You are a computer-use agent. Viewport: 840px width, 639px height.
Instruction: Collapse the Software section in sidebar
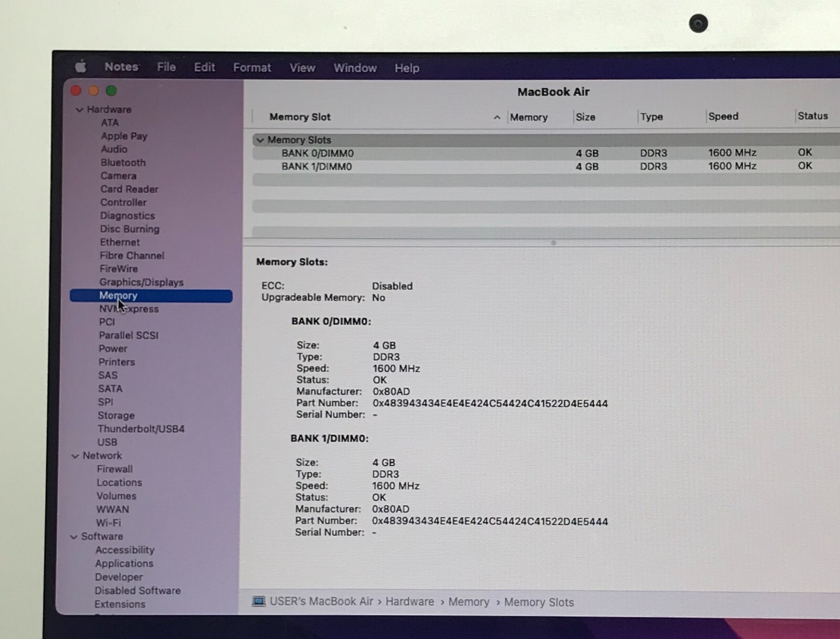73,537
